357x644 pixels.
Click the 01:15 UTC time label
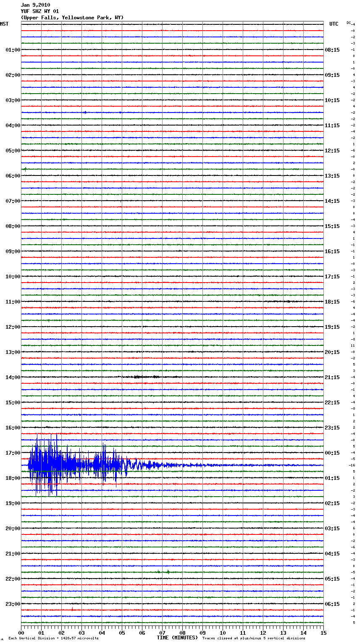click(x=332, y=478)
